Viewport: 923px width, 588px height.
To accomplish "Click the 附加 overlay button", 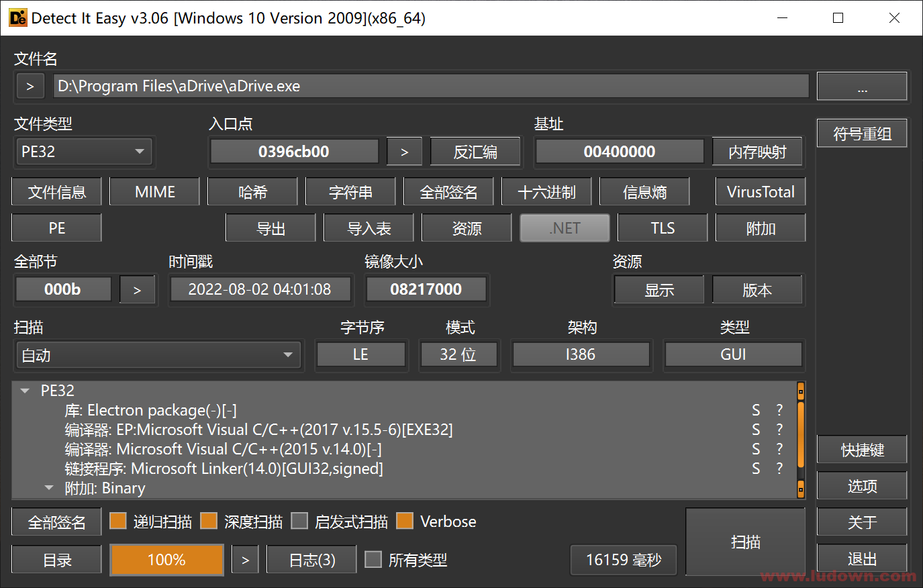I will pos(761,228).
